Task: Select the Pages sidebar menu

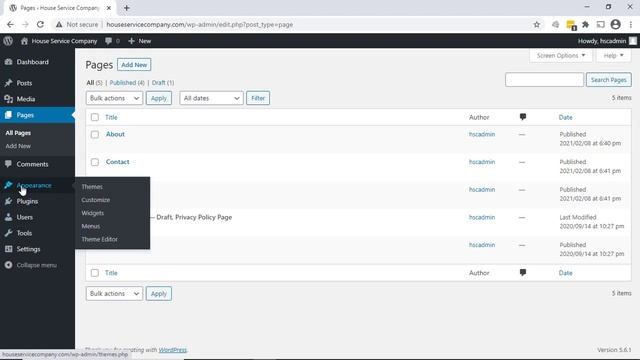Action: tap(37, 115)
